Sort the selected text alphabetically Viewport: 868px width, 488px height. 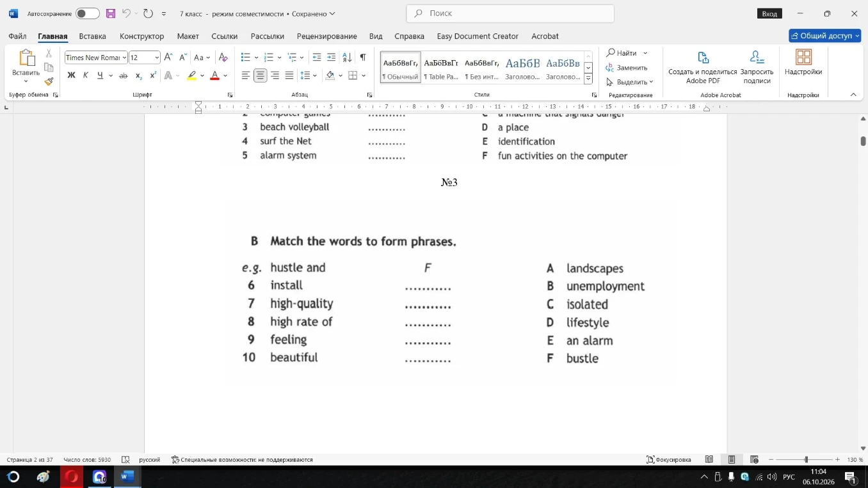click(347, 58)
